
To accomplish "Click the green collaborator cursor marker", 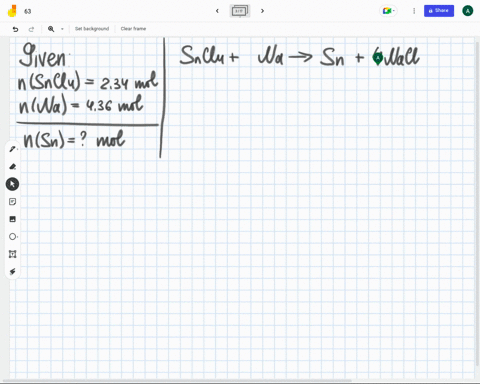I will tap(378, 59).
